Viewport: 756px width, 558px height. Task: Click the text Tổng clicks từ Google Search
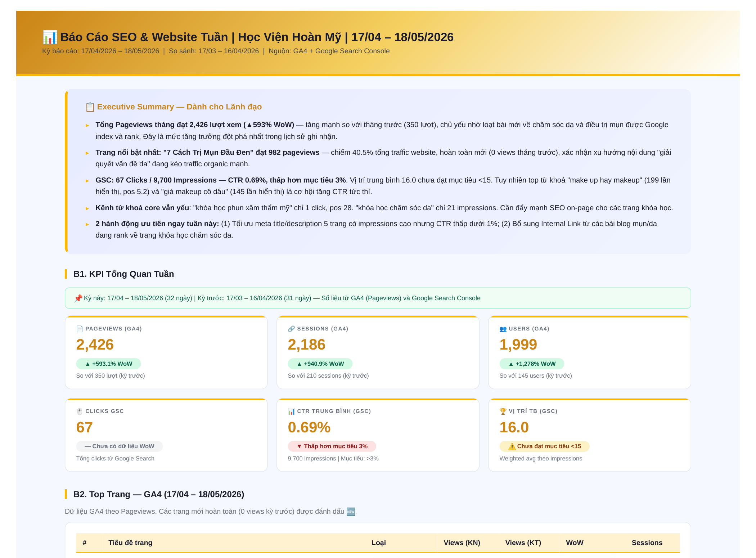115,459
